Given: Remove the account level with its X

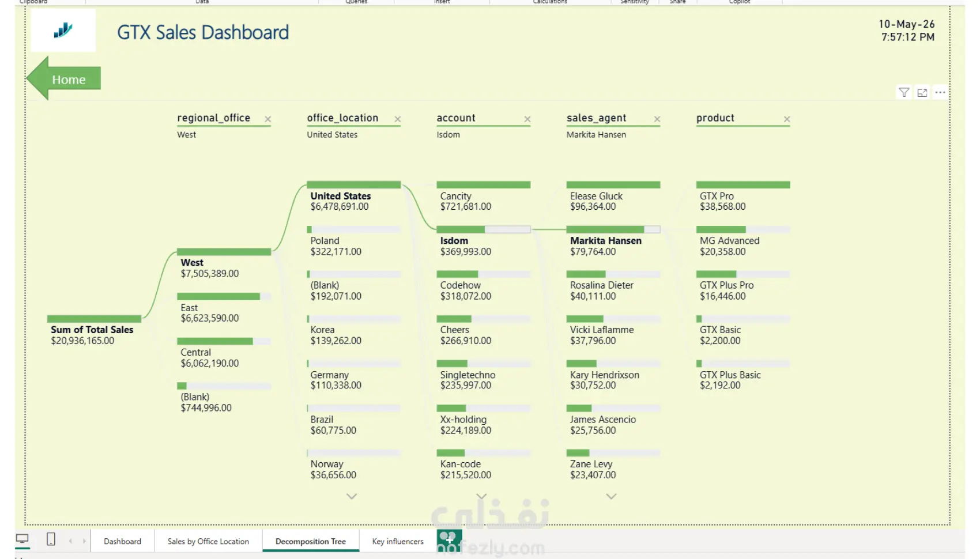Looking at the screenshot, I should (x=527, y=119).
